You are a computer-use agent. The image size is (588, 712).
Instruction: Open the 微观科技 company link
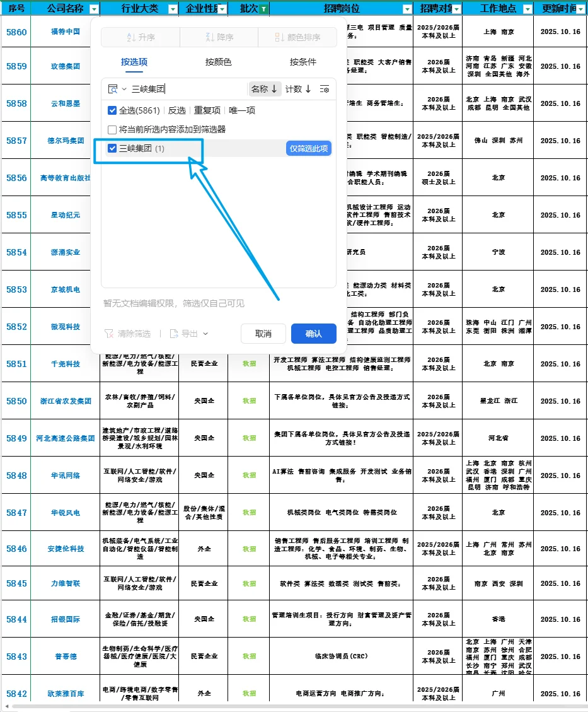pos(66,327)
